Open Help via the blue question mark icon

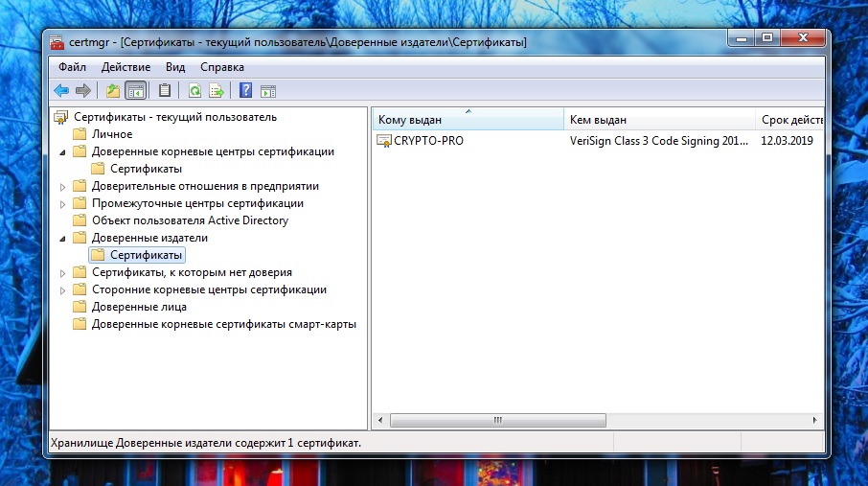246,91
